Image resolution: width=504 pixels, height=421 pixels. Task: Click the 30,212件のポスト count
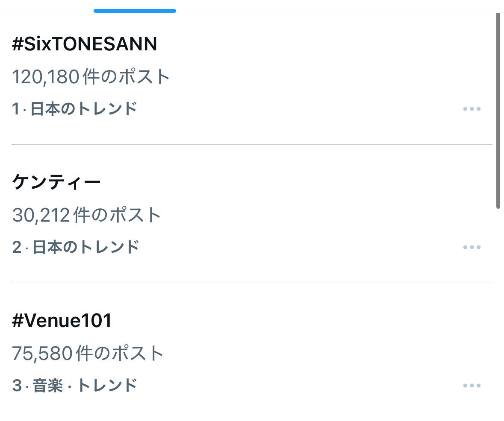pyautogui.click(x=87, y=215)
